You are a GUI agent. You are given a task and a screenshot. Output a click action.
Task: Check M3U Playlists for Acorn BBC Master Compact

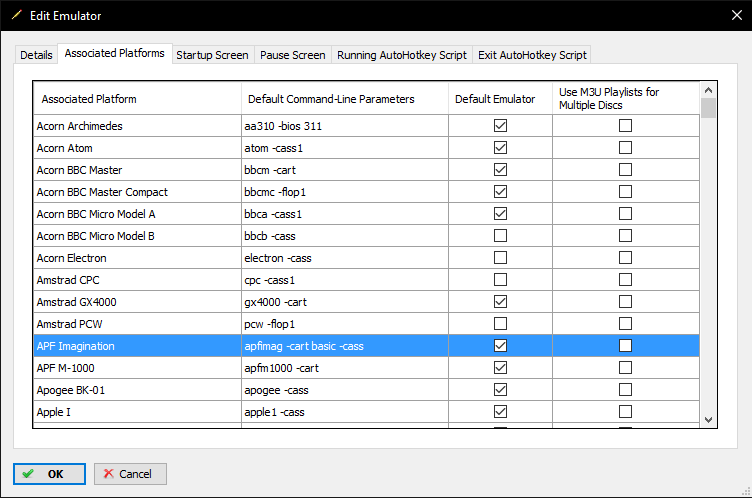625,192
